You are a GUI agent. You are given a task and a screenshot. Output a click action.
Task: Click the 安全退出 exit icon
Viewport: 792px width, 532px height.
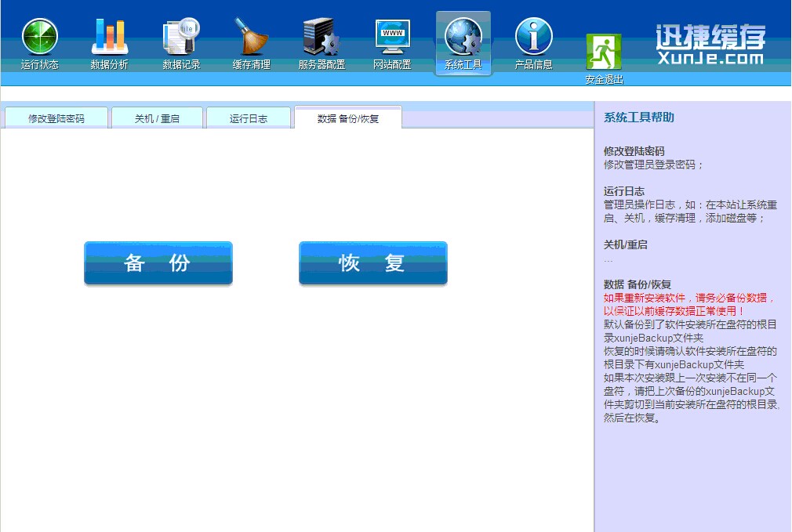(x=604, y=52)
